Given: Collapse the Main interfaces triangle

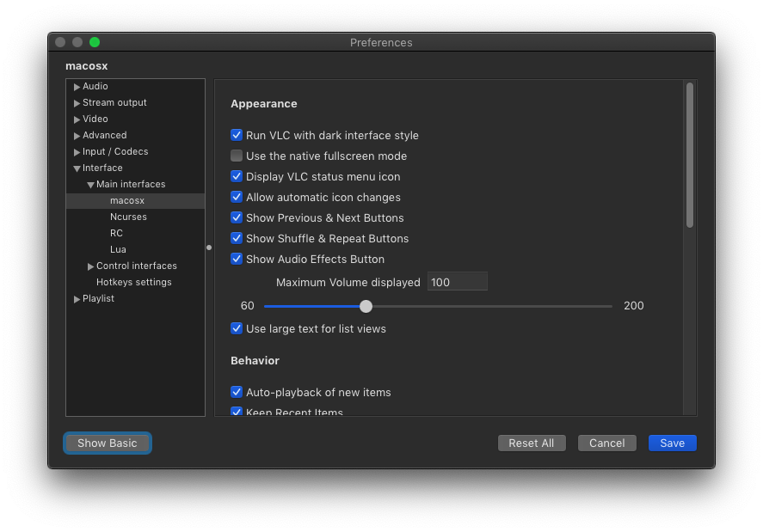Looking at the screenshot, I should point(90,185).
